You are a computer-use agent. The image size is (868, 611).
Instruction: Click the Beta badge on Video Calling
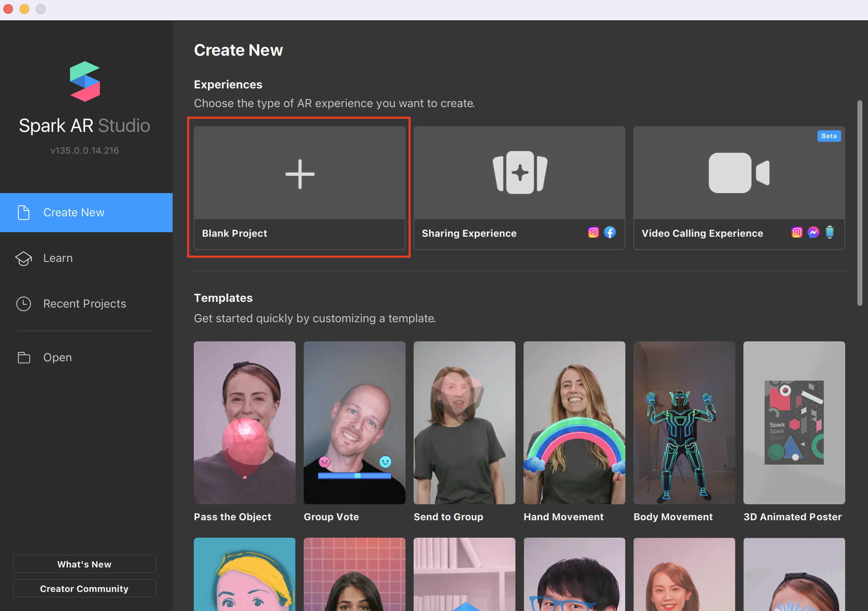point(829,136)
